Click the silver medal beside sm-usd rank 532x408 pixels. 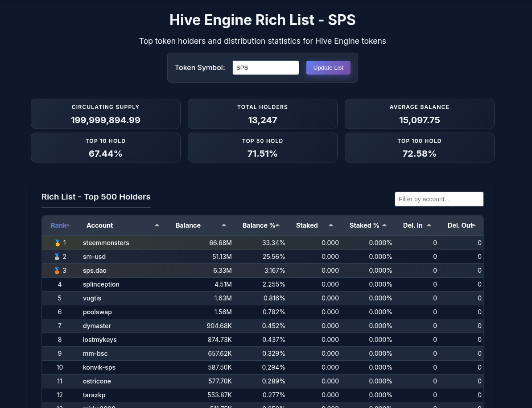point(57,257)
